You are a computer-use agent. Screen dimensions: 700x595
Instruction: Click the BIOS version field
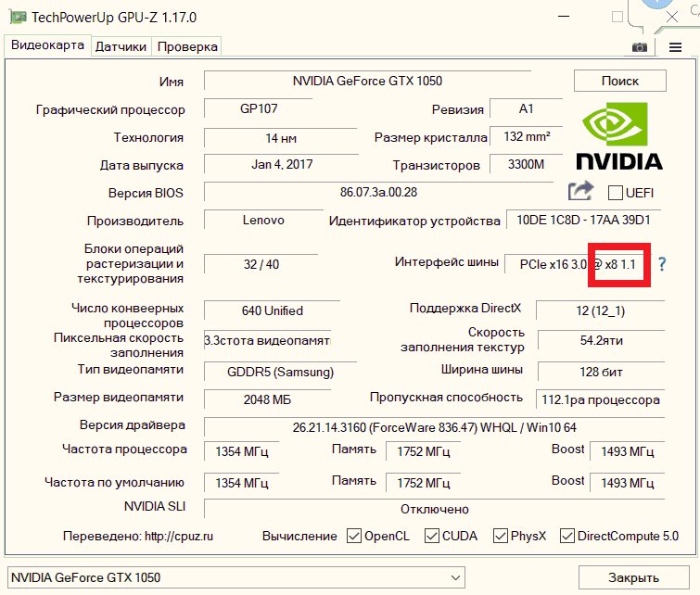(x=378, y=193)
